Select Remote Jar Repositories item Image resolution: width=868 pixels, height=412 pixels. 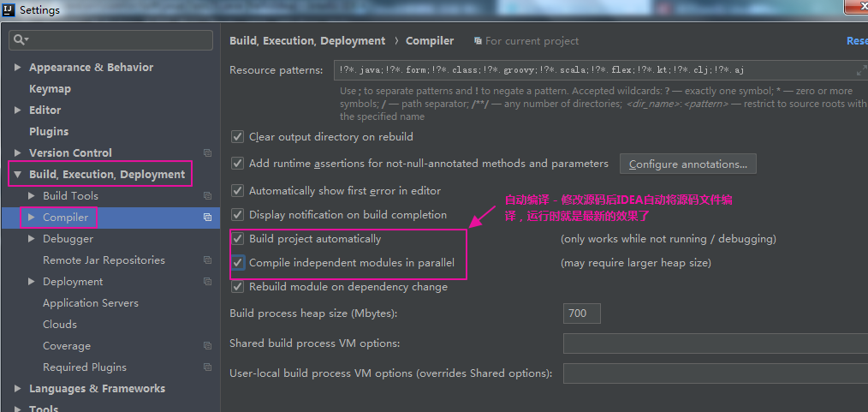click(104, 260)
